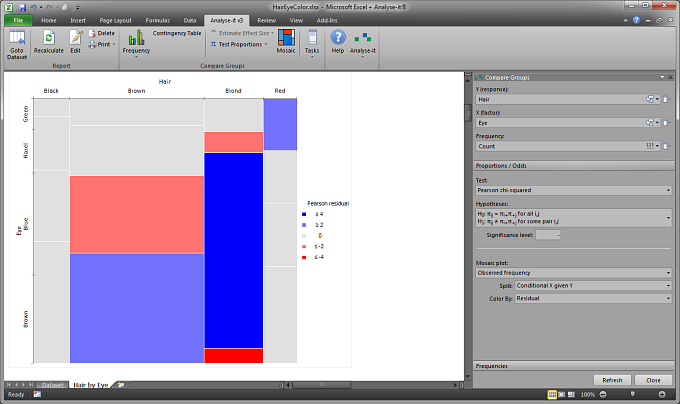The height and width of the screenshot is (404, 680).
Task: Insert a new worksheet tab icon
Action: point(121,385)
